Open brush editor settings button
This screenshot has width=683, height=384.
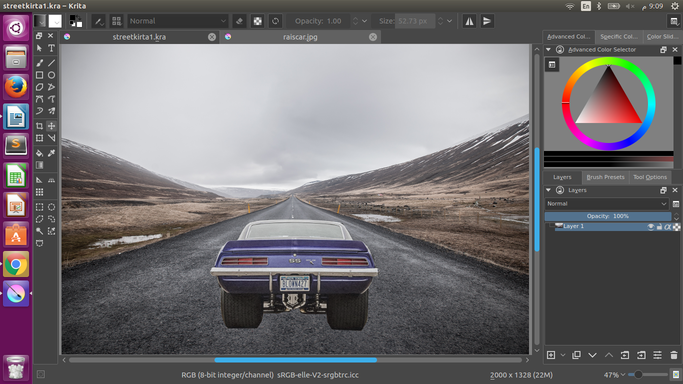pos(99,21)
